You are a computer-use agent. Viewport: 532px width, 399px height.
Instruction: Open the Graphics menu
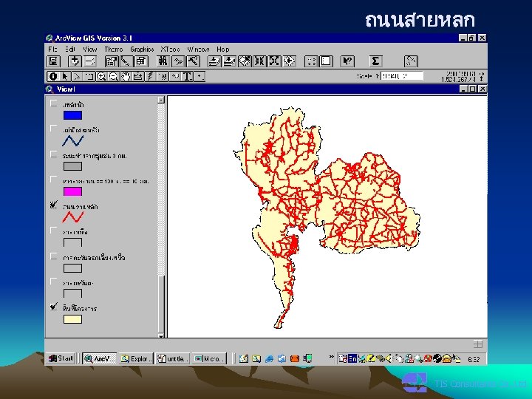point(142,50)
